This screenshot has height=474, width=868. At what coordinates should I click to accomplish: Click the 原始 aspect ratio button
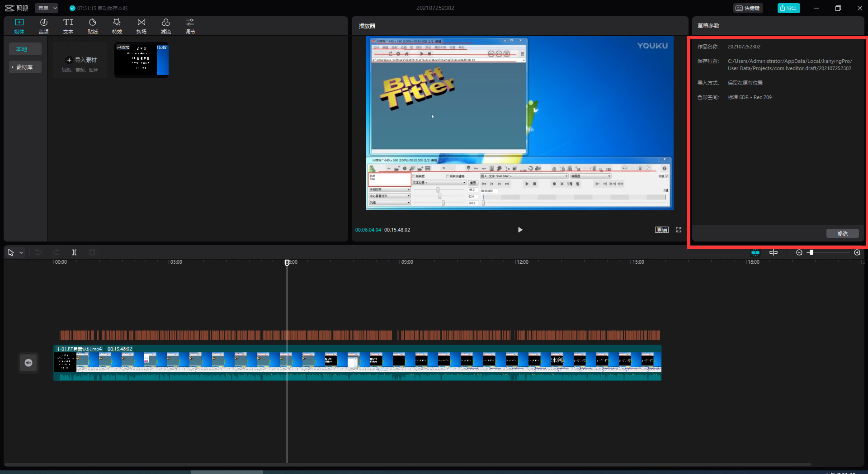pyautogui.click(x=662, y=230)
